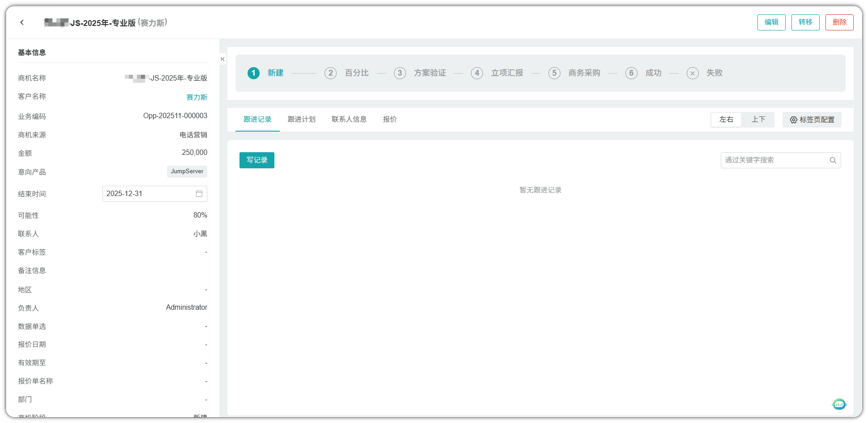This screenshot has width=868, height=423.
Task: Open the 跟进计划 tab
Action: 301,120
